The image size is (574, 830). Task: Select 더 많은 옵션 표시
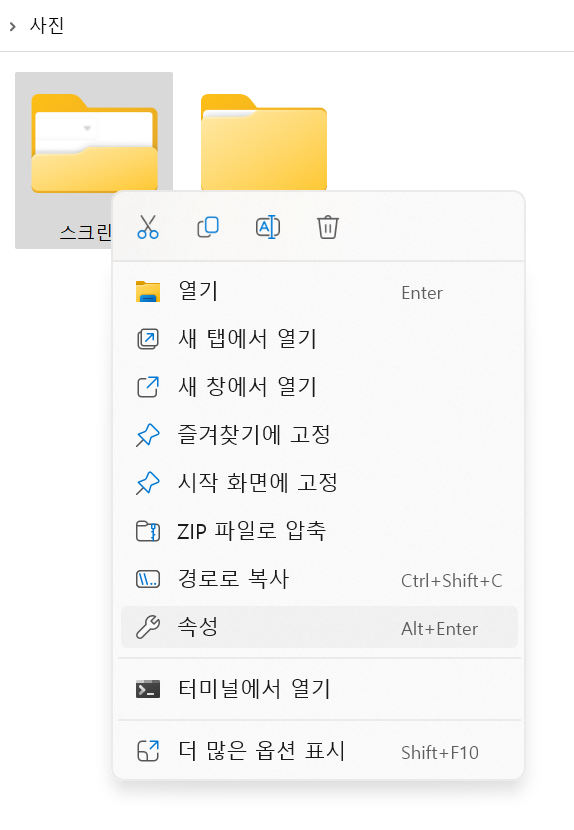coord(319,751)
